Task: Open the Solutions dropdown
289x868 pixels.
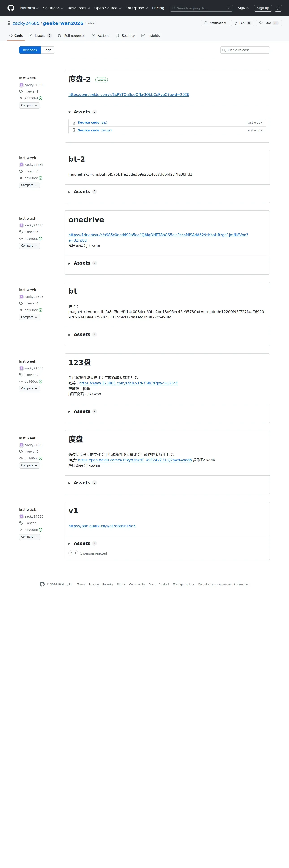Action: (x=53, y=8)
